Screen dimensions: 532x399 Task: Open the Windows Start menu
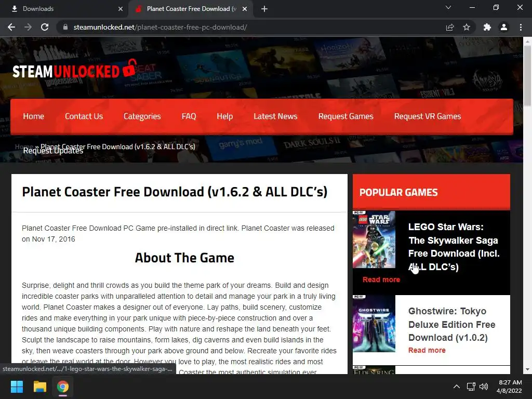[17, 387]
